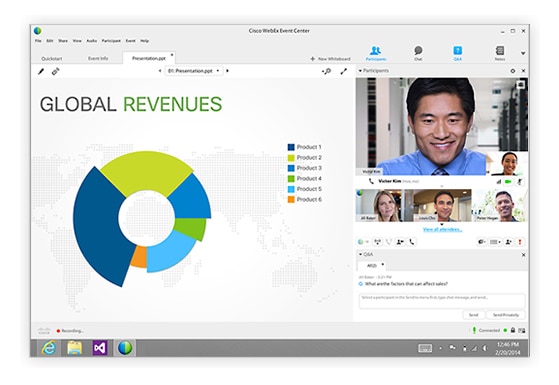Click the Product 1 legend color swatch

[x=291, y=147]
